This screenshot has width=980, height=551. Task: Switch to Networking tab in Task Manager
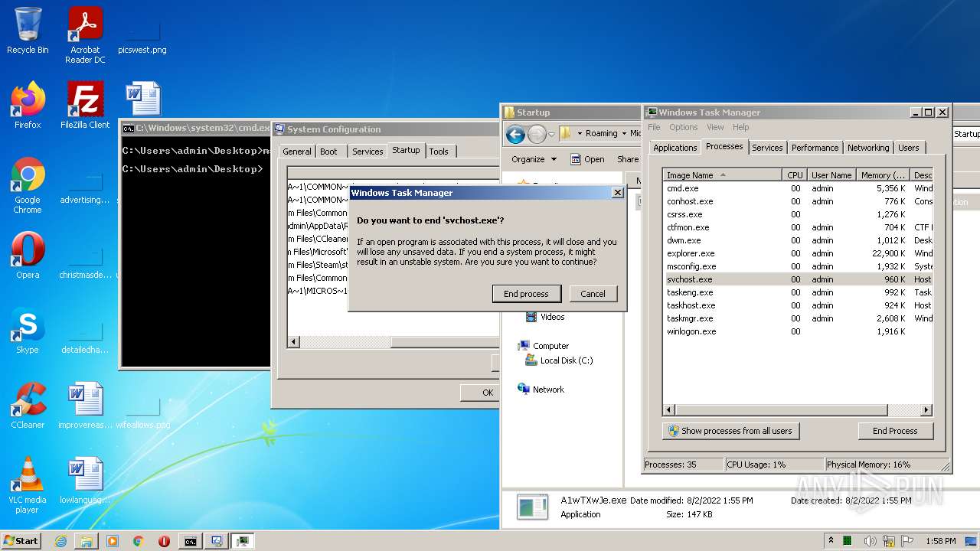click(868, 148)
